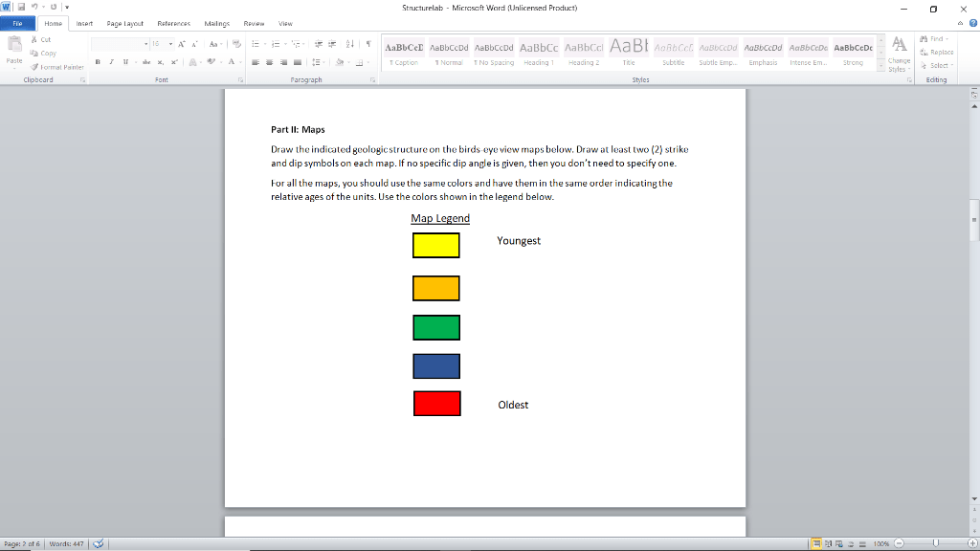The height and width of the screenshot is (551, 980).
Task: Toggle Strikethrough formatting
Action: click(x=146, y=62)
